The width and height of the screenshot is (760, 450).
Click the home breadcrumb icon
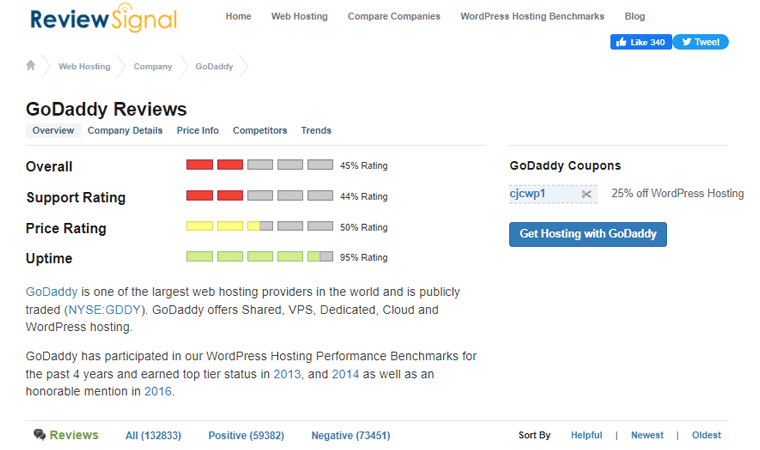[x=31, y=65]
